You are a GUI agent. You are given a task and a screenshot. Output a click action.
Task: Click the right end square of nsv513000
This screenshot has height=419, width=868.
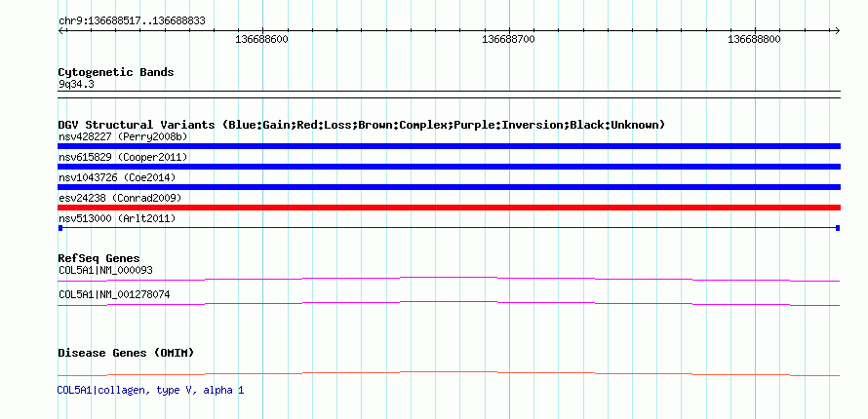[x=838, y=228]
